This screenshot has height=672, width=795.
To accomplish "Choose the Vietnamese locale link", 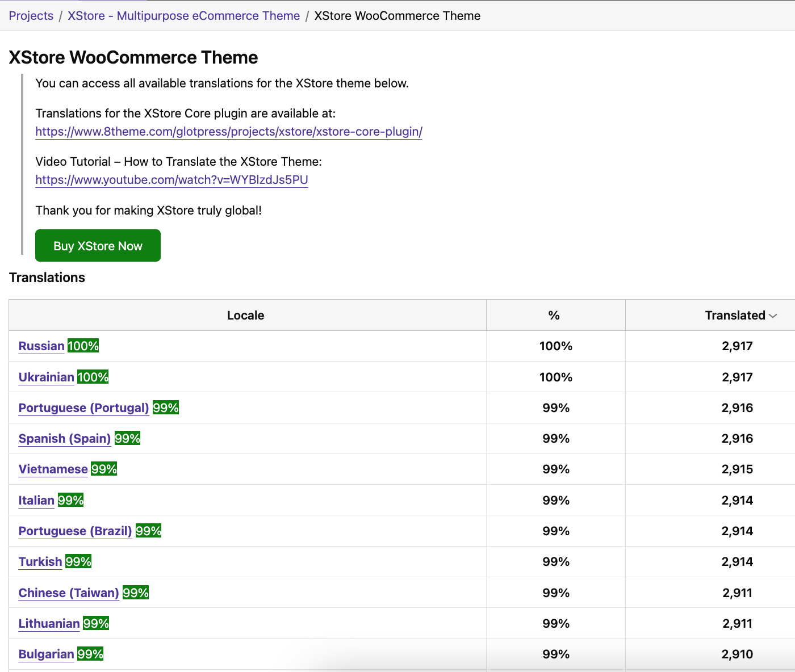I will 53,469.
